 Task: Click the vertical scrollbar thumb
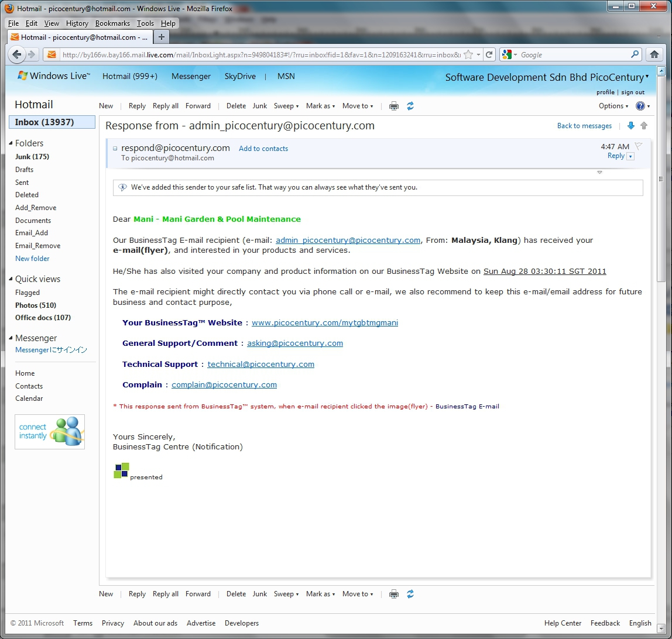[661, 179]
